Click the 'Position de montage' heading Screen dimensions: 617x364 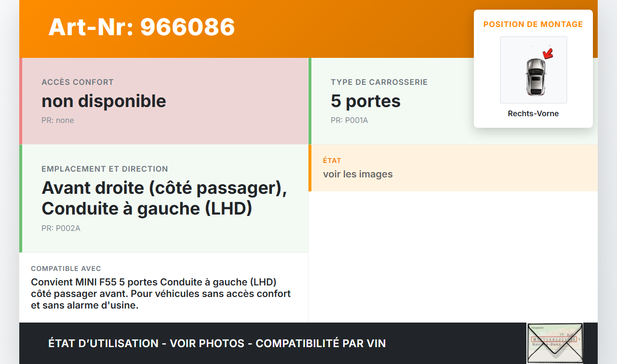pos(533,24)
